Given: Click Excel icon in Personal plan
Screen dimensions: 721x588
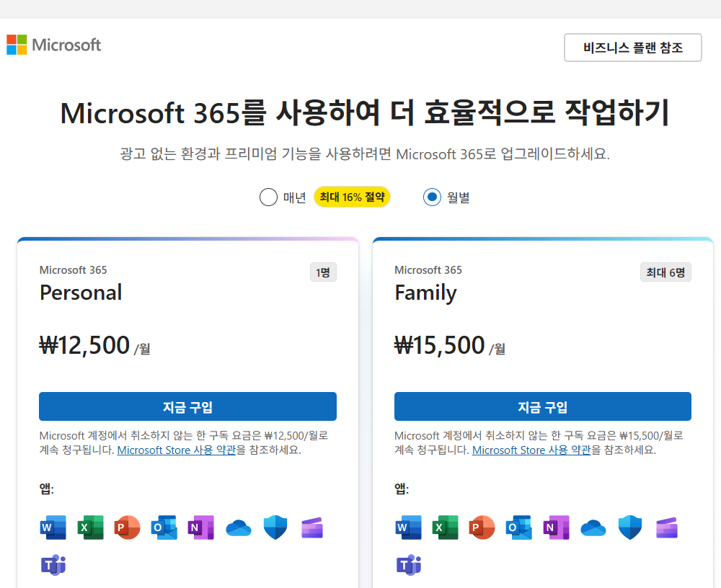Looking at the screenshot, I should [90, 527].
